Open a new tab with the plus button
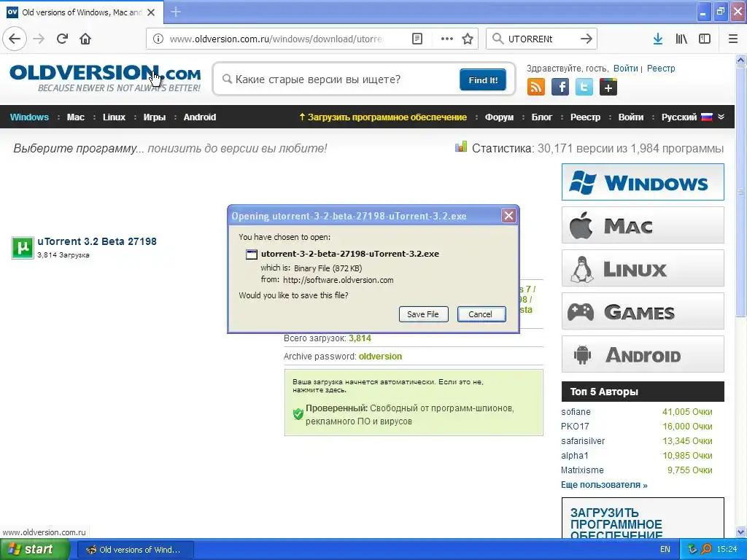 176,12
